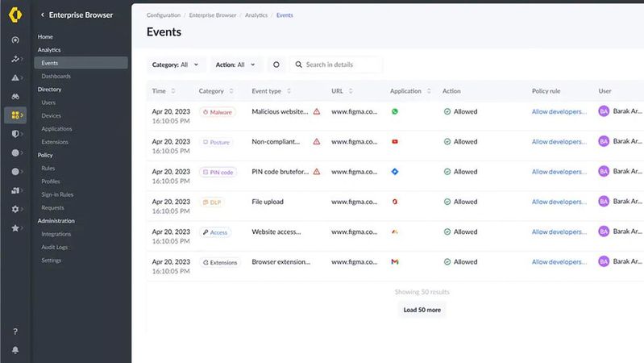Open Rules under Policy
This screenshot has height=363, width=644.
48,168
